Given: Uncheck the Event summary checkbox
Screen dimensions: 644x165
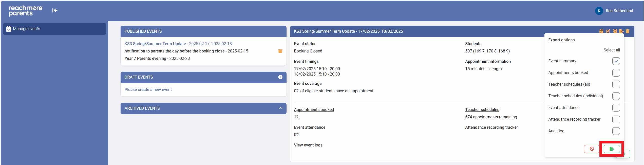Looking at the screenshot, I should coord(616,61).
